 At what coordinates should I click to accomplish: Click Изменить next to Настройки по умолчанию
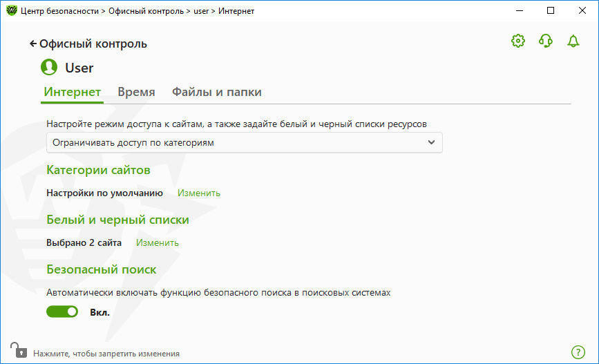tap(199, 193)
